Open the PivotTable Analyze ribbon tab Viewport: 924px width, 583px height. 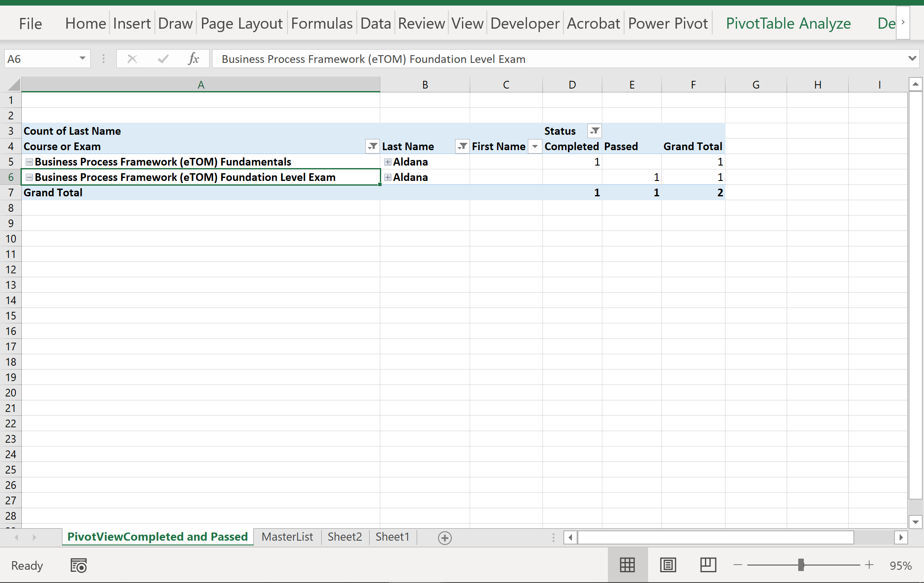tap(788, 24)
